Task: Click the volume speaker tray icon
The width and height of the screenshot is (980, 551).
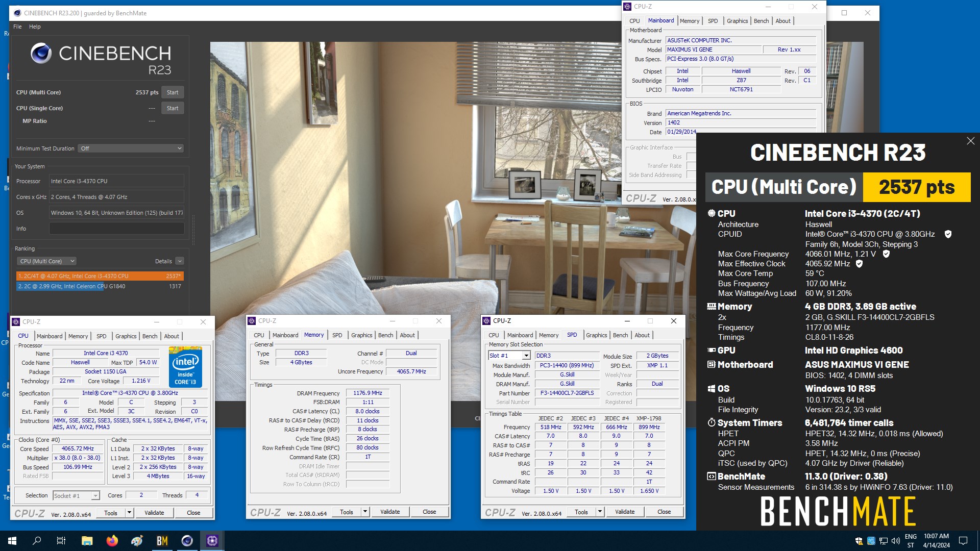Action: coord(896,541)
